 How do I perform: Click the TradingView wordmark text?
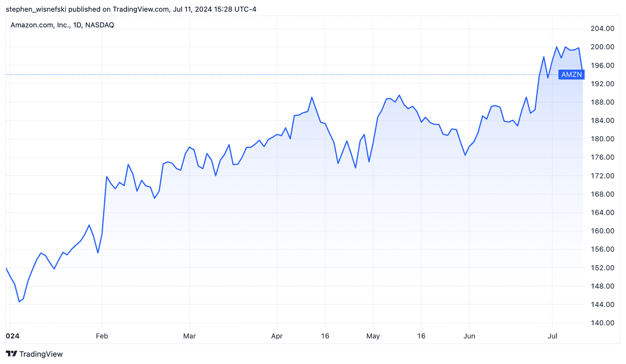coord(41,354)
